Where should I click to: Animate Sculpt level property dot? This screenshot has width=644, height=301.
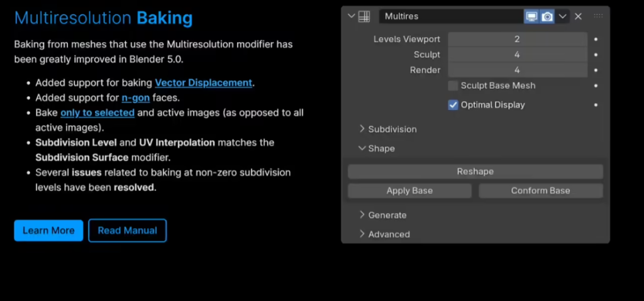pos(596,55)
